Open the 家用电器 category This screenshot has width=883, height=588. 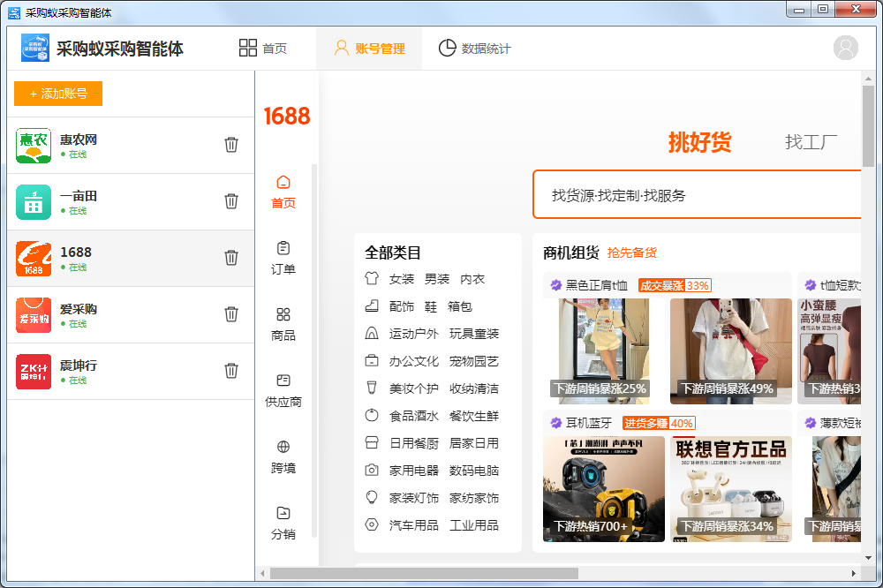(x=413, y=471)
